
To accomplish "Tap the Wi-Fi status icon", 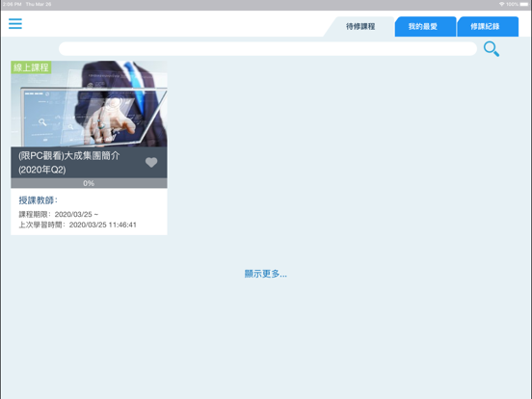I will tap(501, 5).
